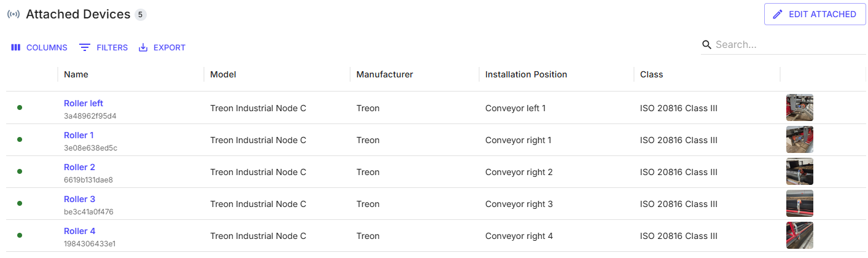Click the Export download icon
Viewport: 868px width, 258px height.
[x=143, y=47]
